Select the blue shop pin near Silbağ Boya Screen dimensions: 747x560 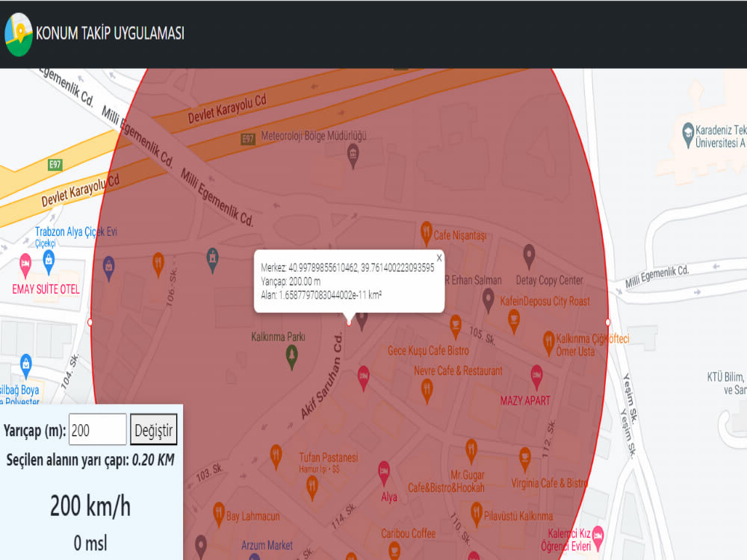pyautogui.click(x=26, y=366)
